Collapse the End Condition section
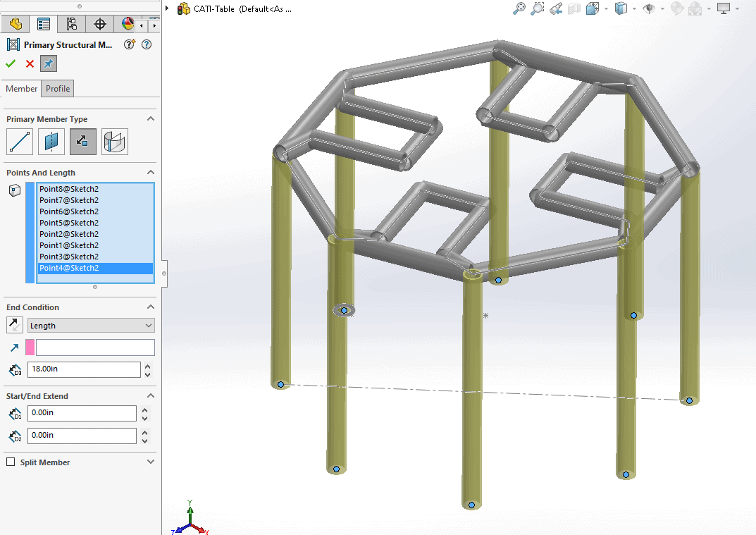The height and width of the screenshot is (535, 756). coord(151,307)
